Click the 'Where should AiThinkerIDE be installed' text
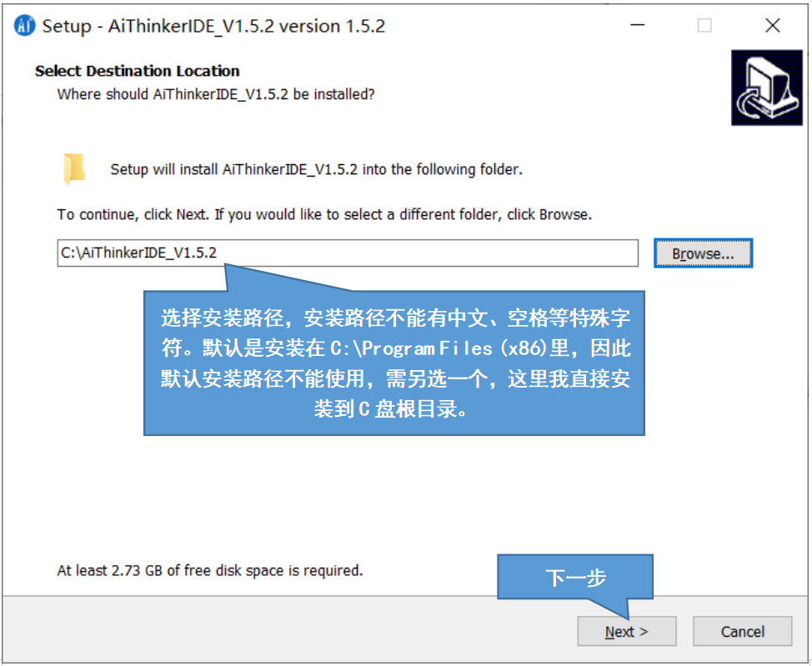The image size is (812, 666). [x=215, y=94]
